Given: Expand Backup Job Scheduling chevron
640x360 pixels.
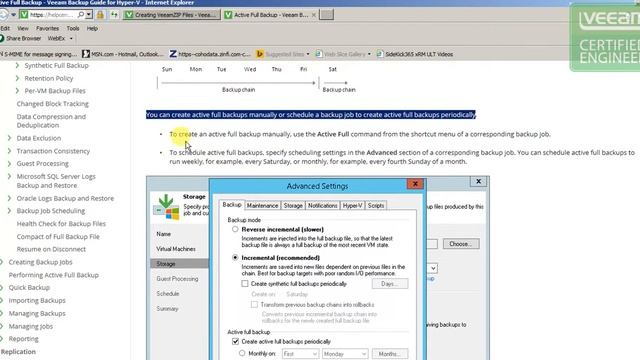Looking at the screenshot, I should click(9, 211).
